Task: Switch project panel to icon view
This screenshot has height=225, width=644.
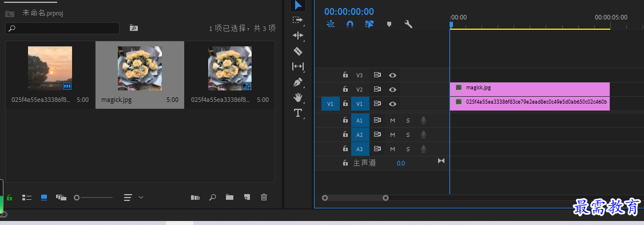Action: [44, 198]
